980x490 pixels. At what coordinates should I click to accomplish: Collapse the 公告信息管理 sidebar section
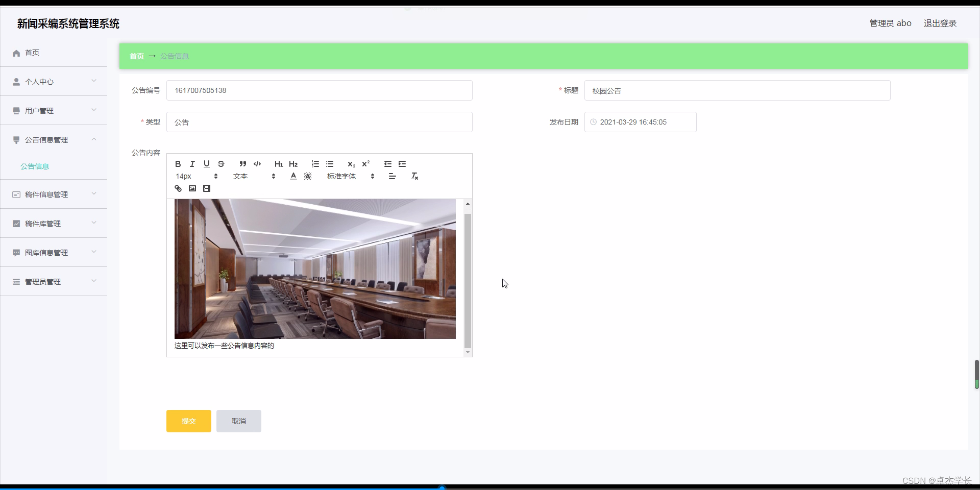click(x=54, y=139)
